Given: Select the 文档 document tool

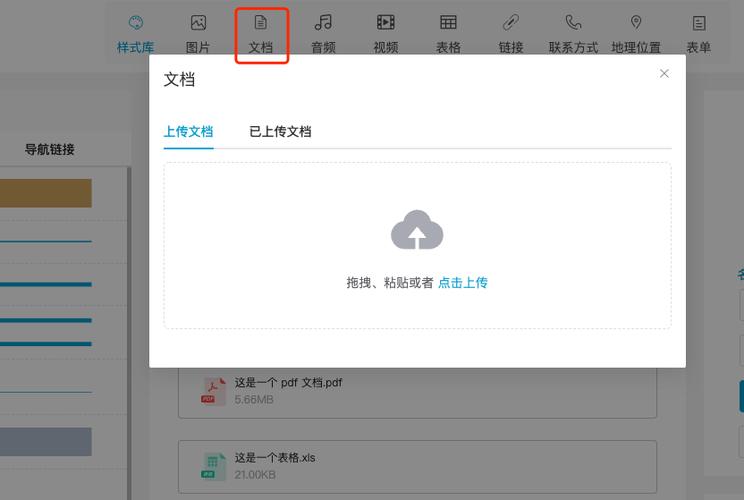Looking at the screenshot, I should [261, 34].
